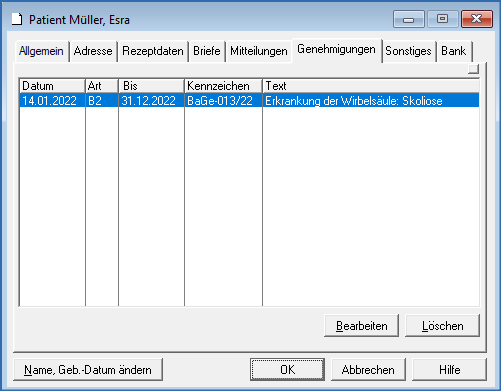Sort by the Datum column header

click(52, 86)
